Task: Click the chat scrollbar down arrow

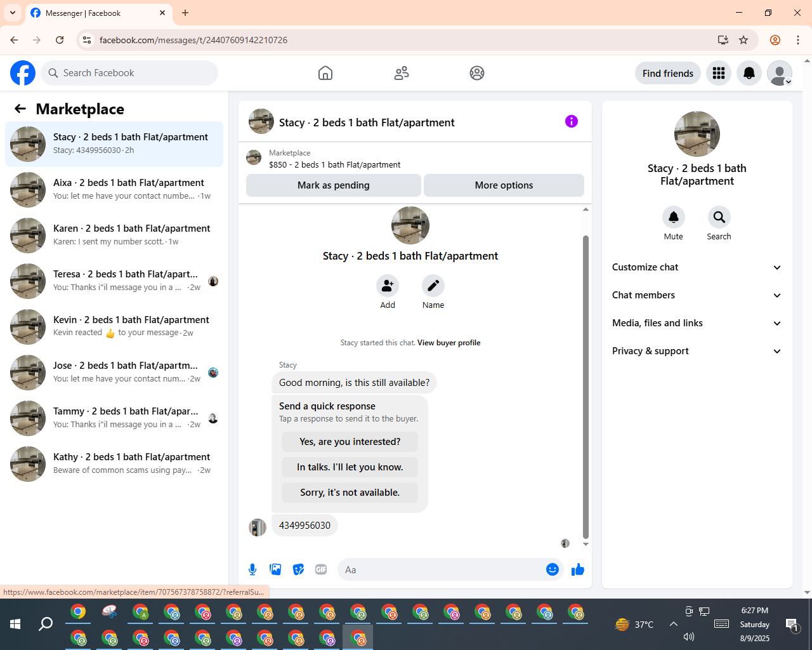Action: (x=586, y=544)
